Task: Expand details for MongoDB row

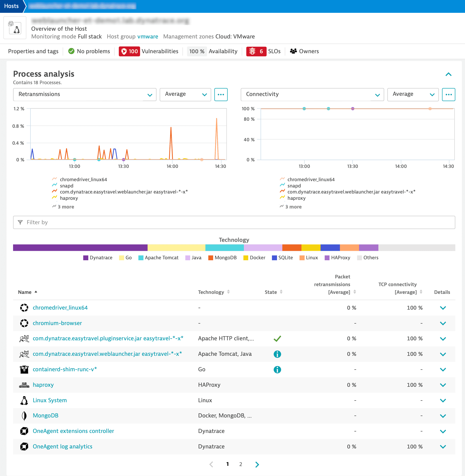Action: click(443, 416)
